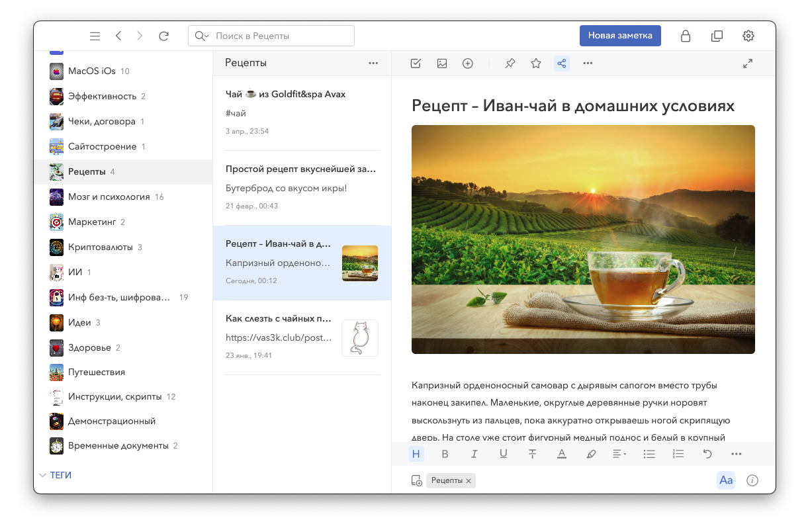
Task: Expand the note to fullscreen
Action: (x=748, y=64)
